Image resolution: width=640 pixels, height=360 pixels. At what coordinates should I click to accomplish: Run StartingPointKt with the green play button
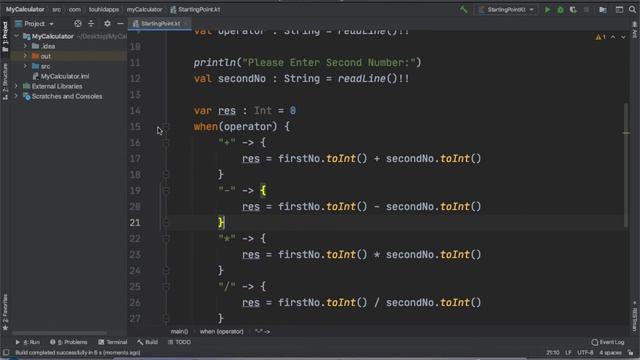547,9
